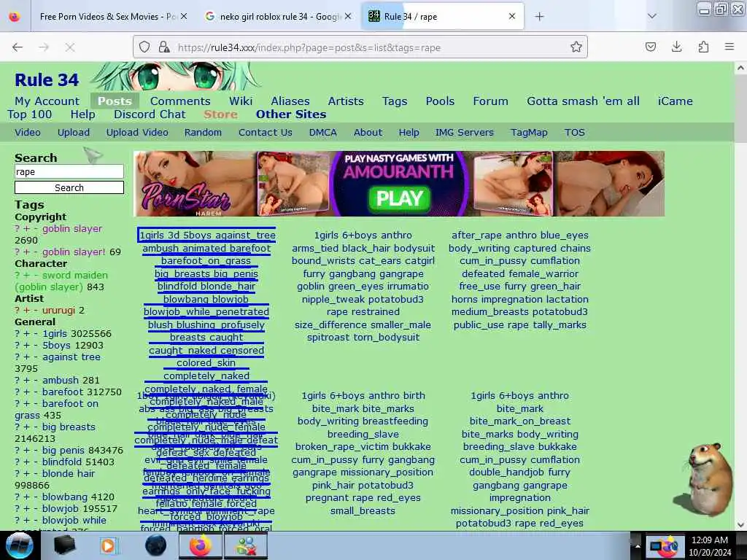Click the question mark beside "blindfold" tag

click(18, 462)
